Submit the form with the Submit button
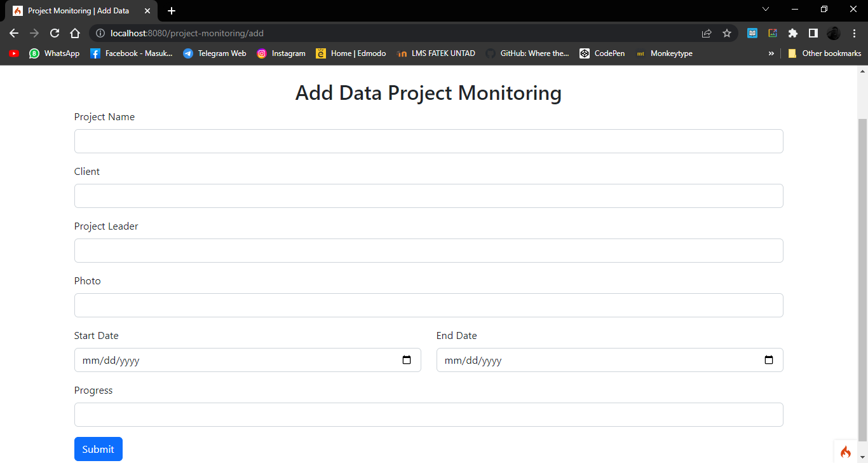This screenshot has height=463, width=868. pyautogui.click(x=98, y=449)
